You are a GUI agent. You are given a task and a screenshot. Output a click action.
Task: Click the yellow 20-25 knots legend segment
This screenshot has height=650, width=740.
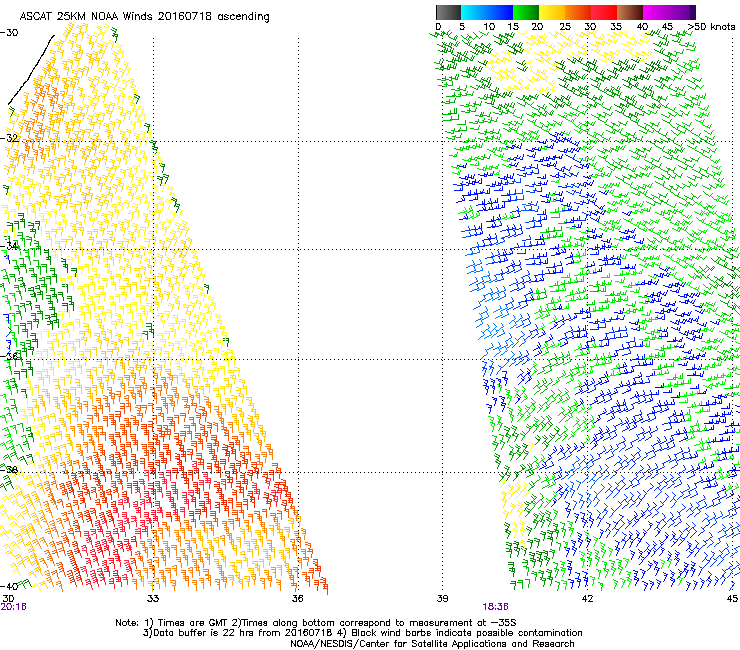552,12
